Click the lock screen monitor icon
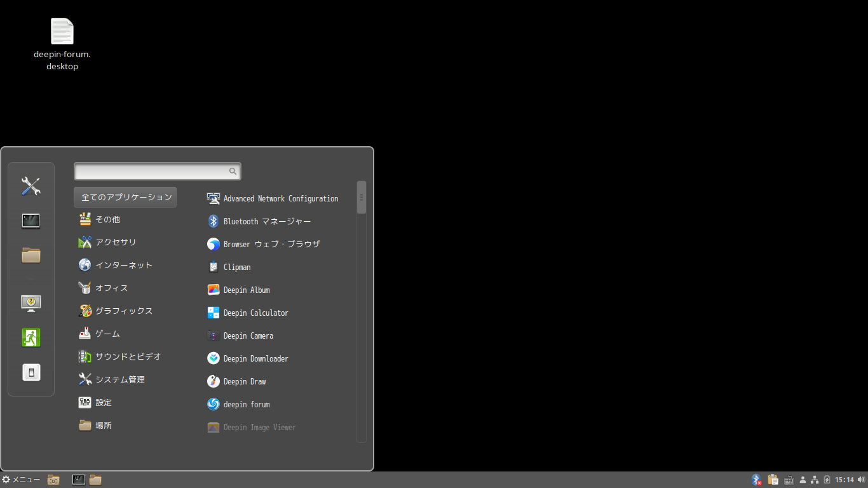This screenshot has width=868, height=488. tap(31, 303)
